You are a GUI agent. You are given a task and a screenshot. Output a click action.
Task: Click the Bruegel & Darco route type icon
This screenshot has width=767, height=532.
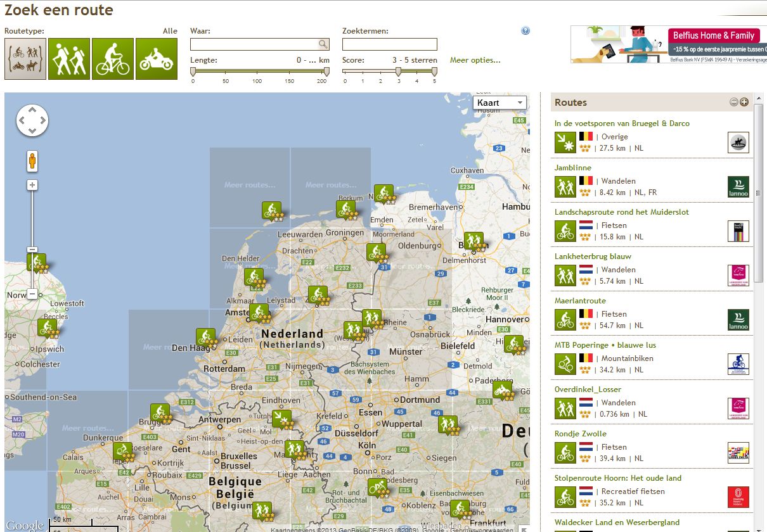pyautogui.click(x=565, y=142)
